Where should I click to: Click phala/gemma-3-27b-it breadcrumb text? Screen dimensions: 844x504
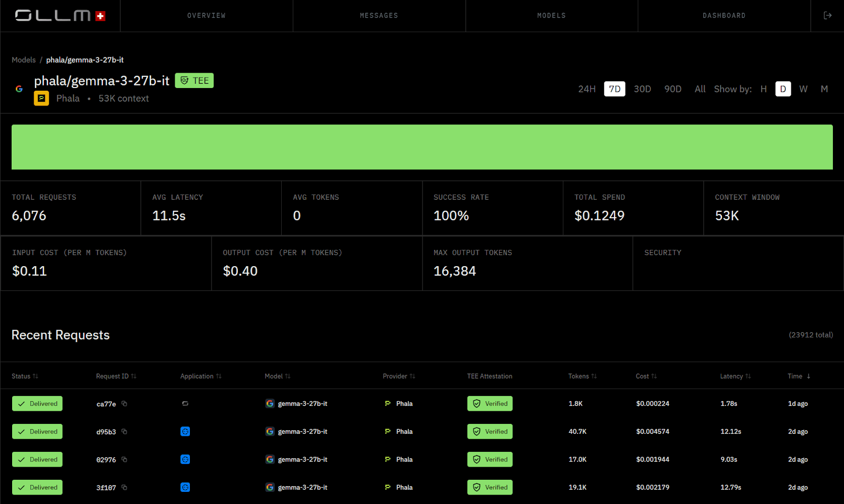tap(85, 60)
